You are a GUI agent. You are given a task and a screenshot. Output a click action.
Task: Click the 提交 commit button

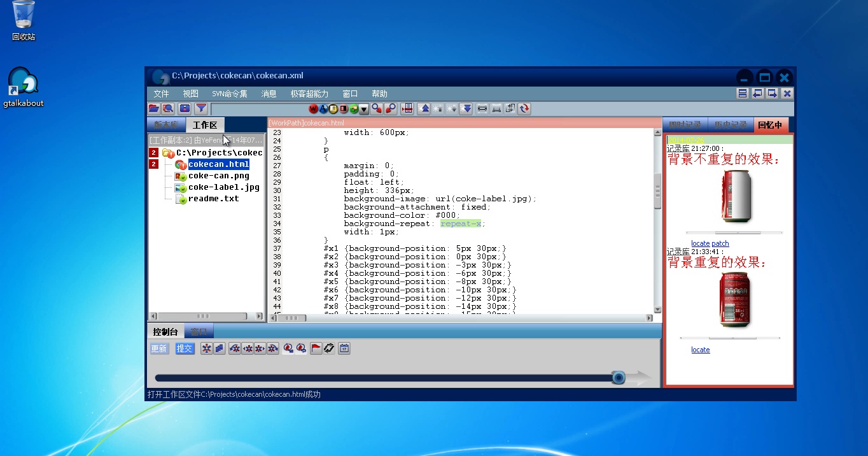185,348
